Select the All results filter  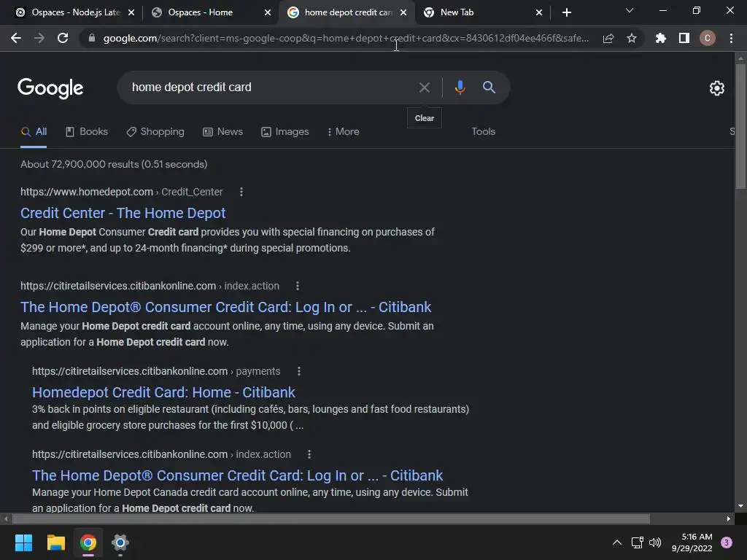[34, 132]
